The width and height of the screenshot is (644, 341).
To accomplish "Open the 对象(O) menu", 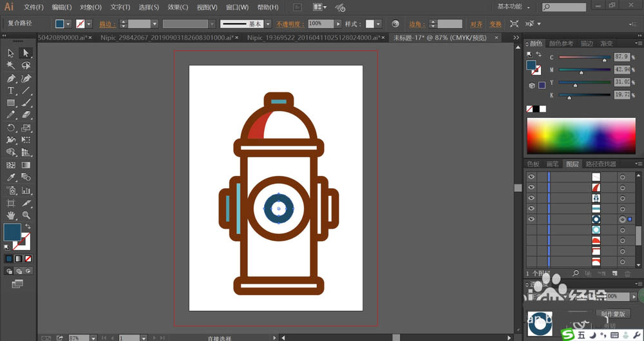I will (x=91, y=7).
